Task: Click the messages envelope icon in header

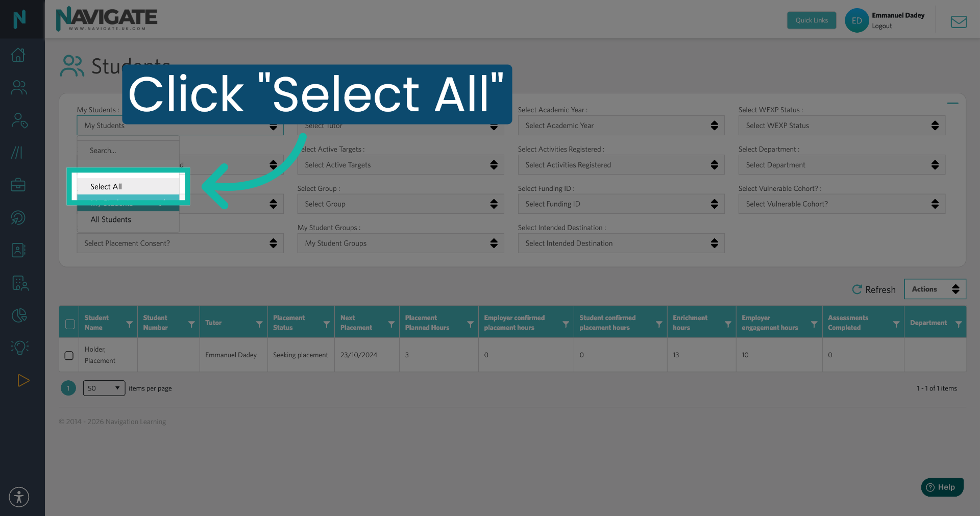Action: coord(959,21)
